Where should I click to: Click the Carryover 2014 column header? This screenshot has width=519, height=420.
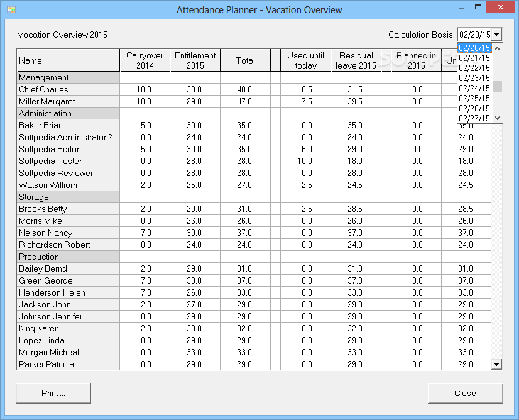coord(145,60)
